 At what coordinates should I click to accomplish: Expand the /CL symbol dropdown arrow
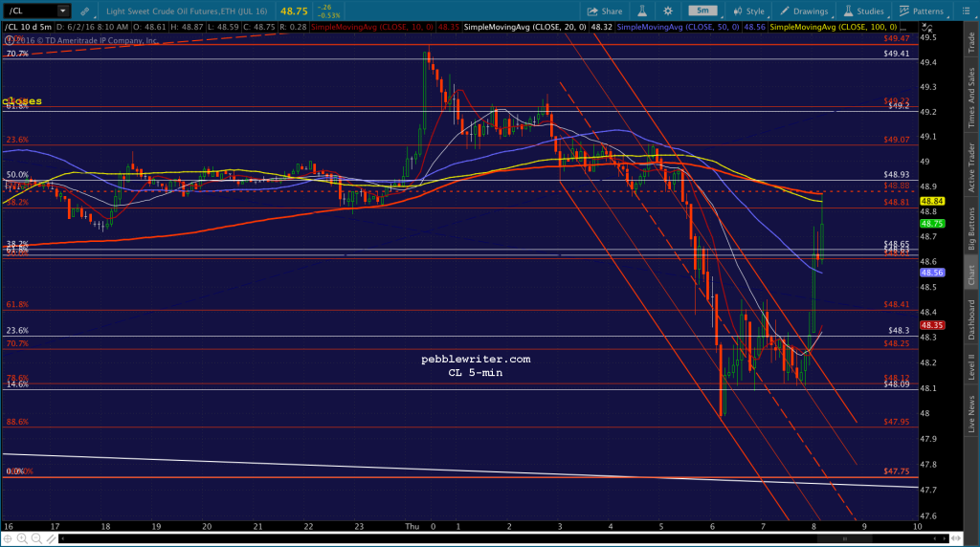[62, 11]
